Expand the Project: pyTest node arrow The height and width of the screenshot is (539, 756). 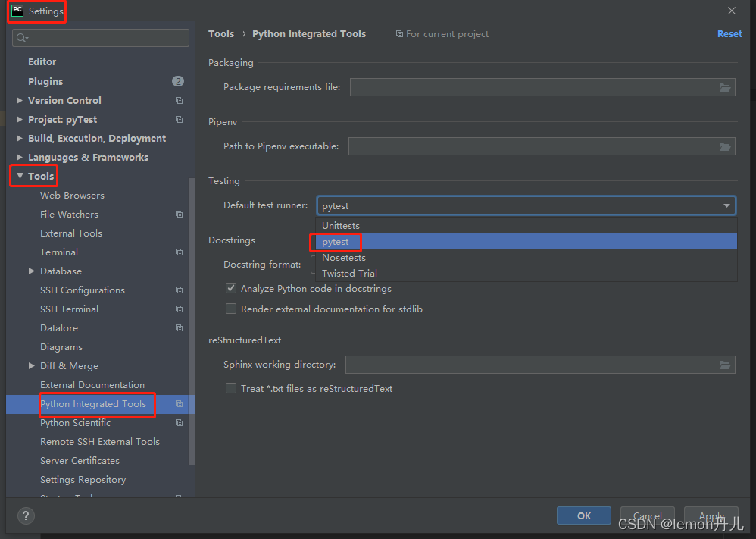[19, 119]
